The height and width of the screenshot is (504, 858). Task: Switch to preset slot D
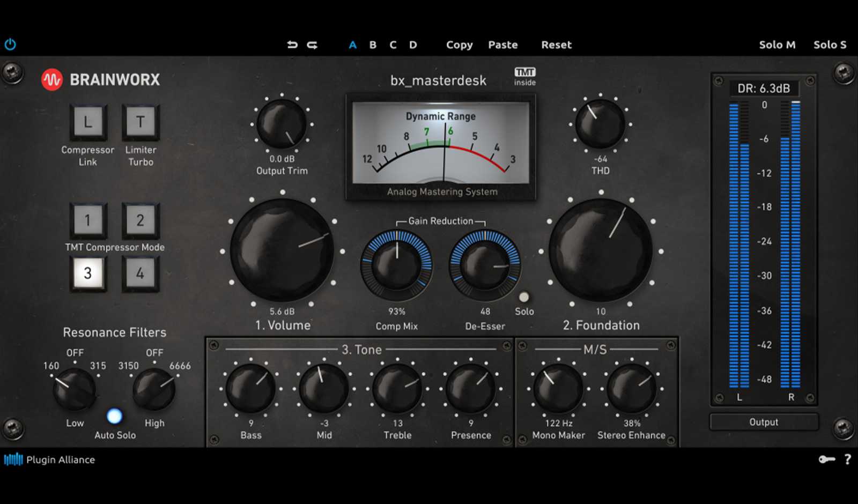(x=412, y=45)
